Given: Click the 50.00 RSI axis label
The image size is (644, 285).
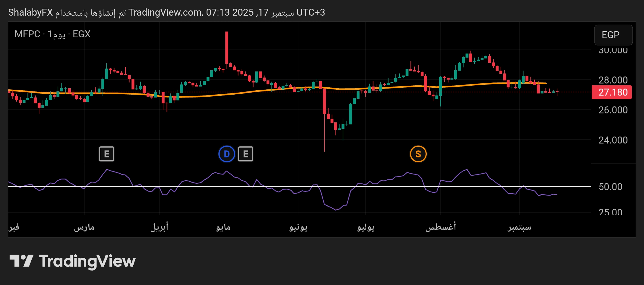Looking at the screenshot, I should tap(610, 187).
